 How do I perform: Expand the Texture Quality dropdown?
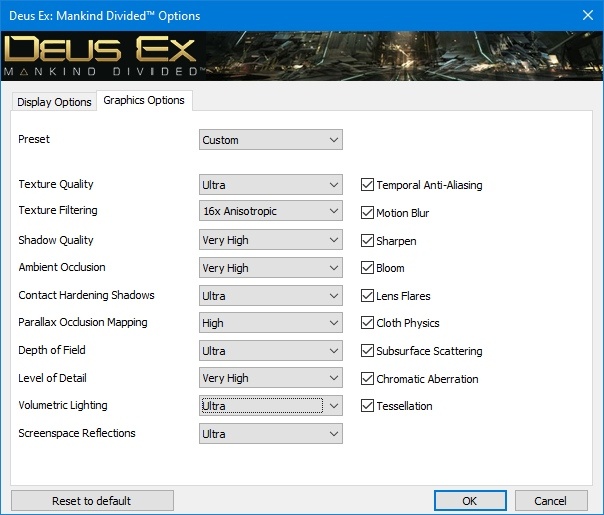point(271,185)
